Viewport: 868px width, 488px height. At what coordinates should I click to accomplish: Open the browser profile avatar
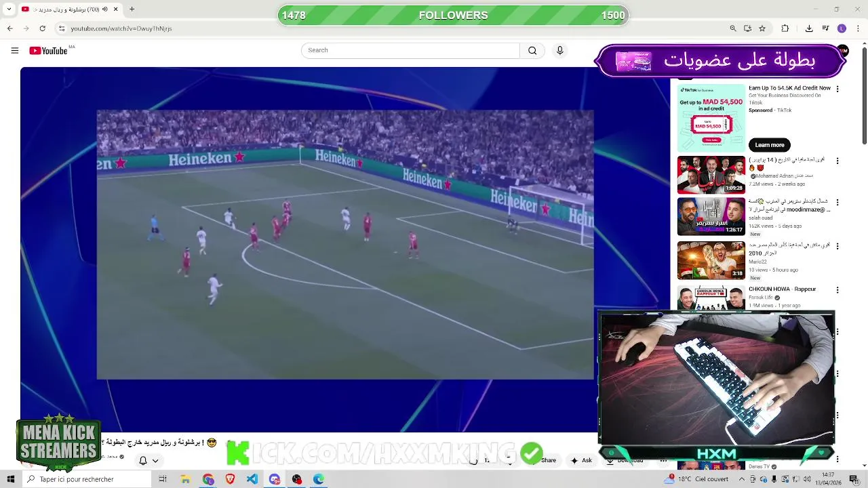(x=842, y=28)
